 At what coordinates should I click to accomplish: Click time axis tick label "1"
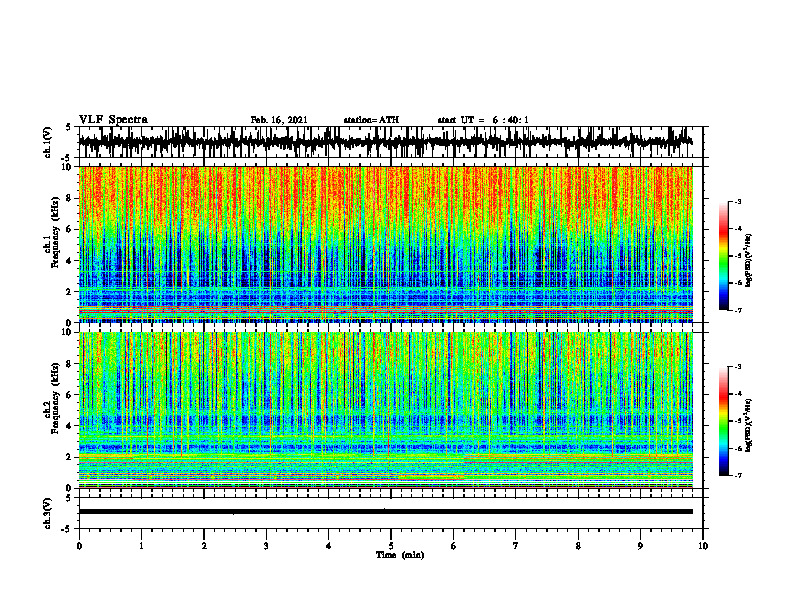point(141,546)
